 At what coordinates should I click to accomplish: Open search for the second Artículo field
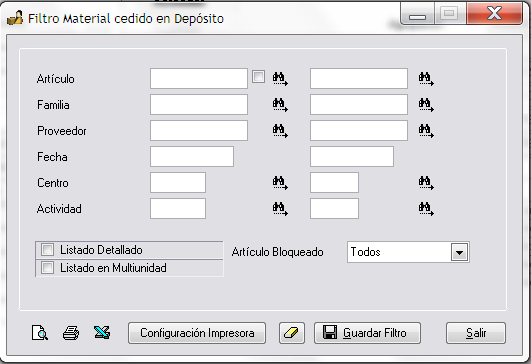[426, 79]
